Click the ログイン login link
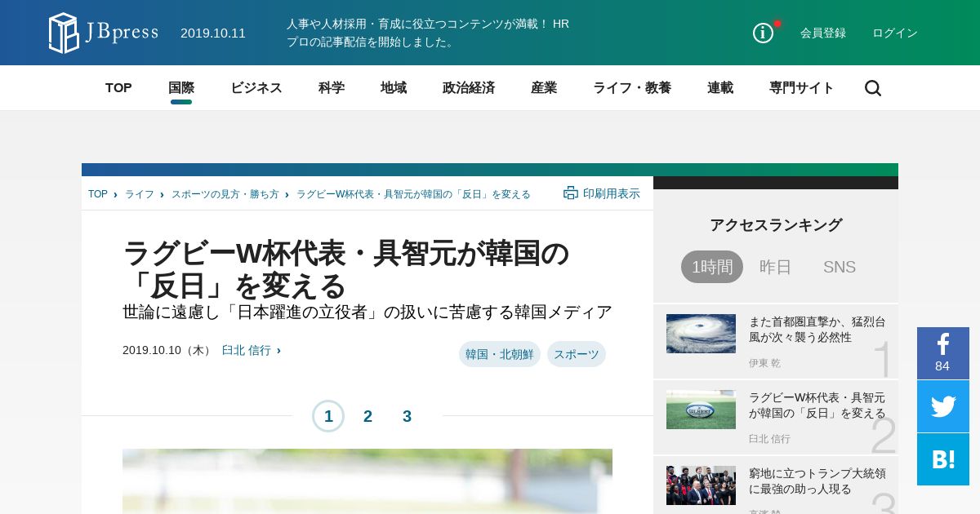Viewport: 980px width, 514px height. click(895, 33)
